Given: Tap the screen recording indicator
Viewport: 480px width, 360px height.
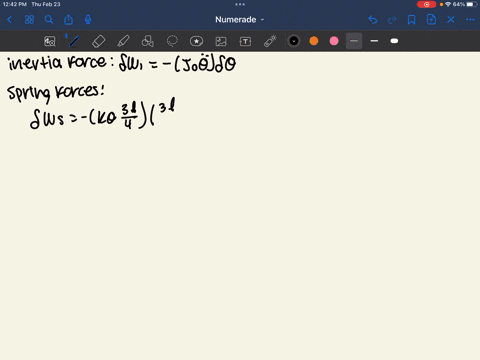Looking at the screenshot, I should tap(426, 4).
